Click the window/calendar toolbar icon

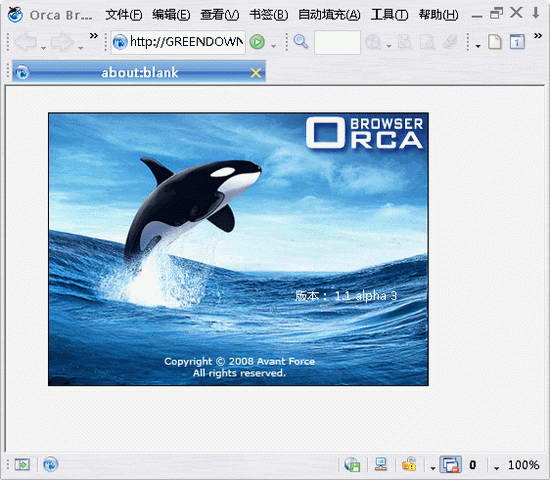coord(517,42)
